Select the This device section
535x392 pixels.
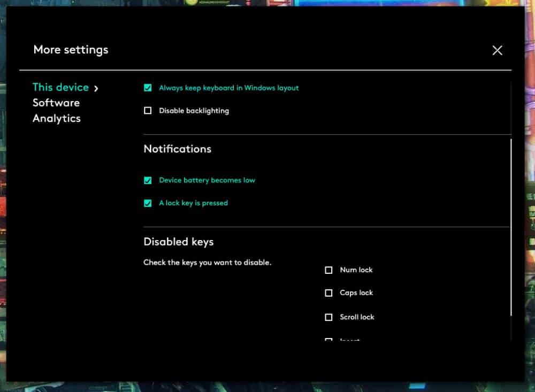pyautogui.click(x=61, y=87)
